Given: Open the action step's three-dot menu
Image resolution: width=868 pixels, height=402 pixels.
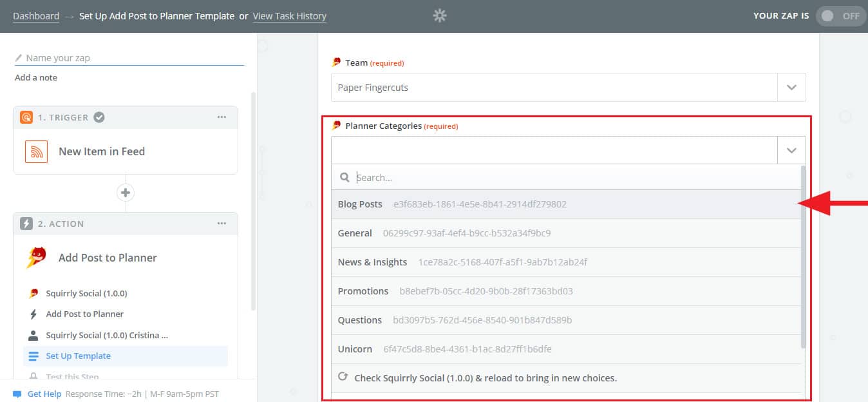Looking at the screenshot, I should coord(222,224).
